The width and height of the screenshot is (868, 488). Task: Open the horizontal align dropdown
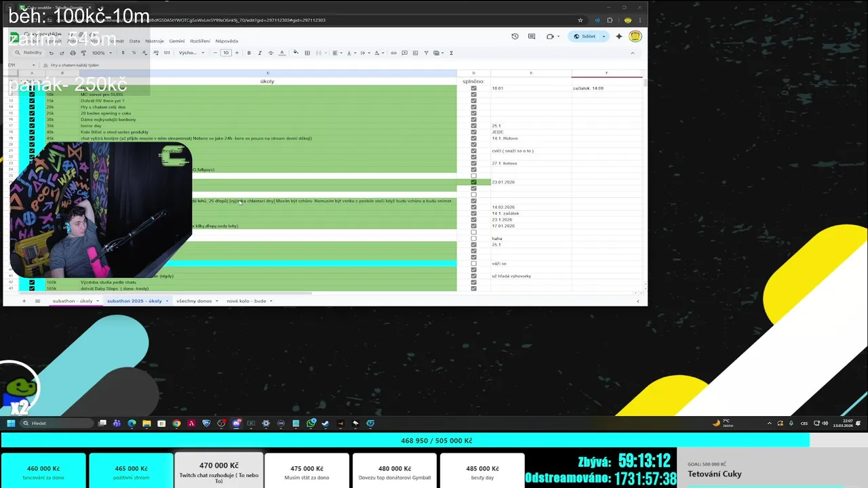336,53
